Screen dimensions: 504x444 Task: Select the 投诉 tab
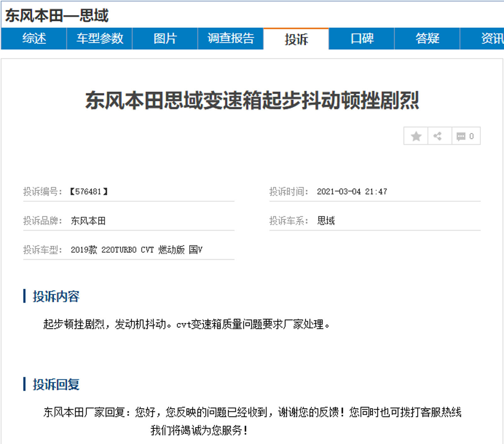pyautogui.click(x=296, y=39)
